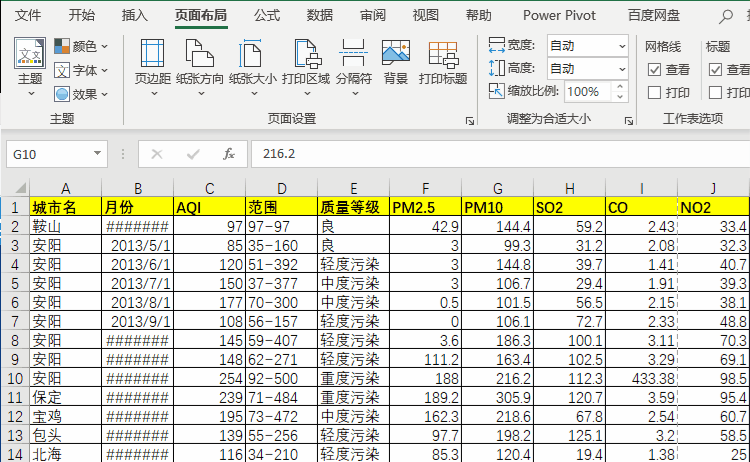Click the insert function fx button
Screen dimensions: 750x462
229,154
